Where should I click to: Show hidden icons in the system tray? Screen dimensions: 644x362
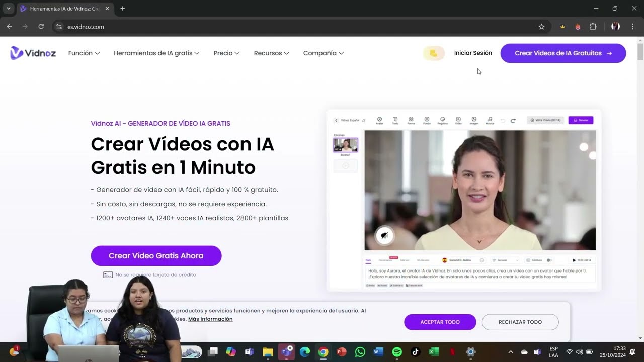click(x=511, y=352)
